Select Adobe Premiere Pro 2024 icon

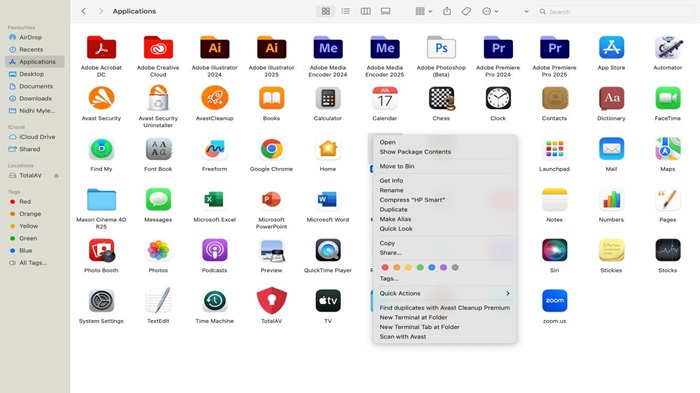tap(498, 47)
